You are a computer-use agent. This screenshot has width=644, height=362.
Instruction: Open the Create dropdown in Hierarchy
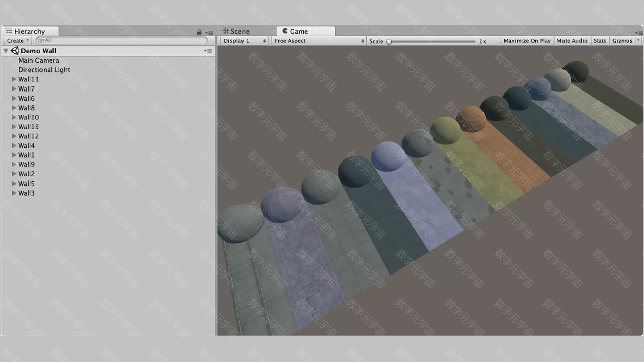click(18, 41)
